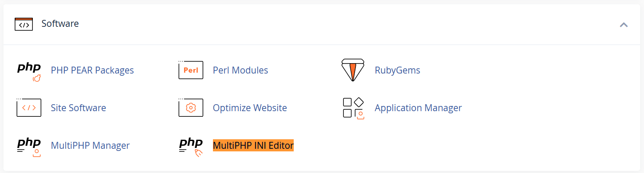The height and width of the screenshot is (173, 644).
Task: Click the Application Manager shapes icon
Action: (x=353, y=108)
